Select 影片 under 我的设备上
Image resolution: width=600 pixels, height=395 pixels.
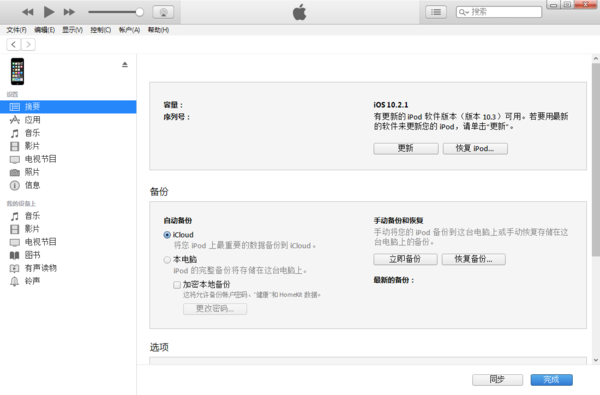pos(68,229)
